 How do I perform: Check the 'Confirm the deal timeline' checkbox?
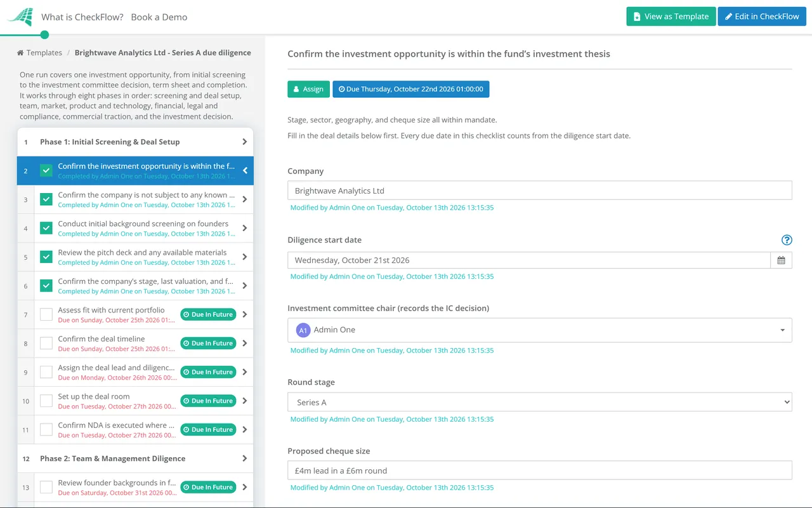(46, 344)
